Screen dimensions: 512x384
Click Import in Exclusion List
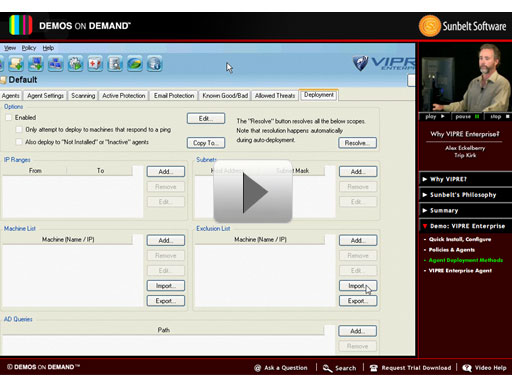(x=358, y=286)
